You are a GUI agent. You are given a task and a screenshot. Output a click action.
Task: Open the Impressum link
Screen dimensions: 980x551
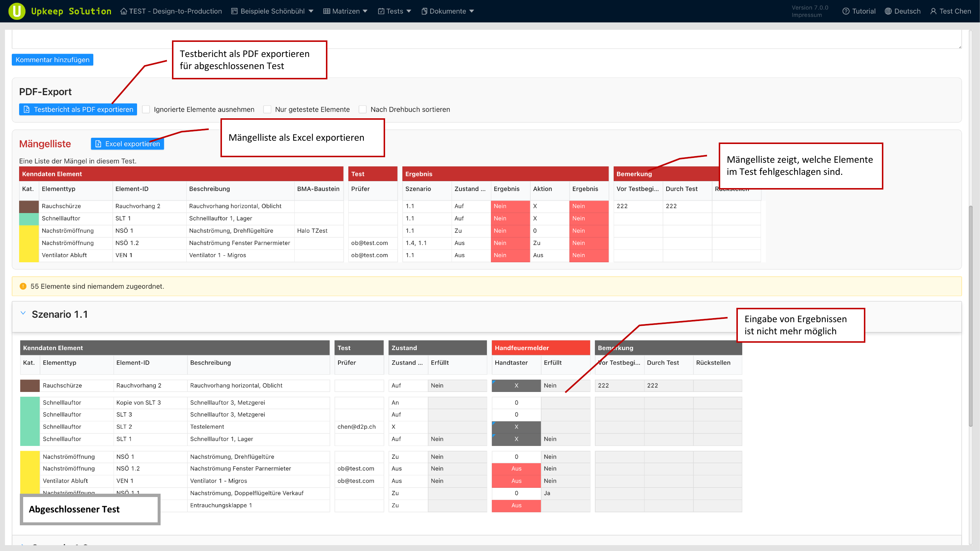pyautogui.click(x=807, y=15)
